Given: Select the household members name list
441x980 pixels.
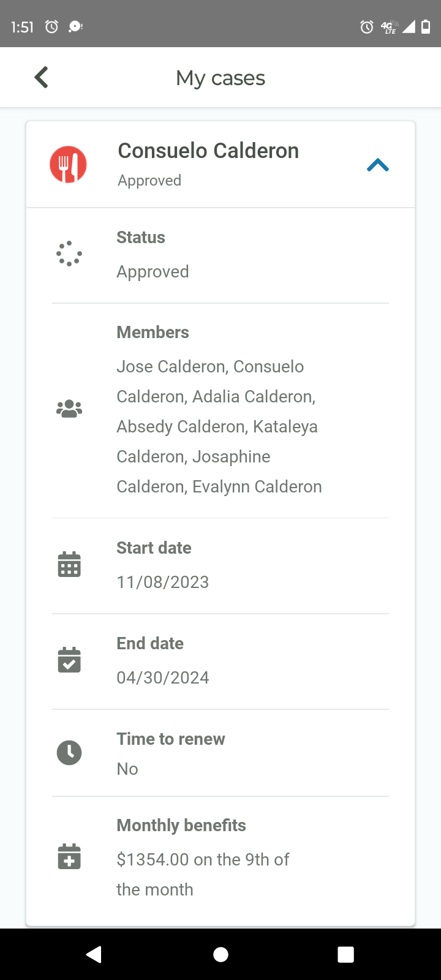Looking at the screenshot, I should pyautogui.click(x=219, y=426).
